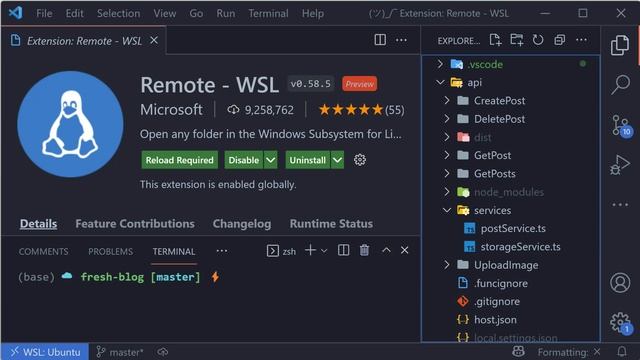The width and height of the screenshot is (640, 360).
Task: Switch to the PROBLEMS panel tab
Action: tap(110, 251)
